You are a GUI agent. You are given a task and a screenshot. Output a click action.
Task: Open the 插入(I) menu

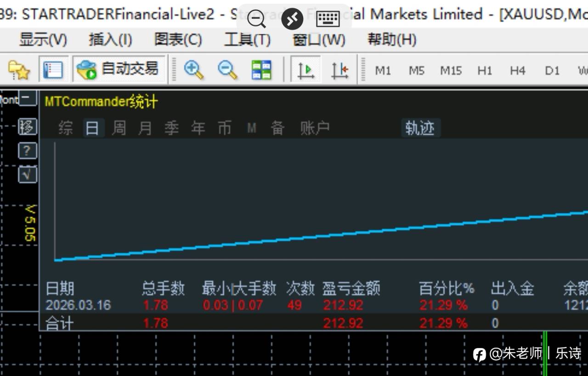click(x=110, y=40)
